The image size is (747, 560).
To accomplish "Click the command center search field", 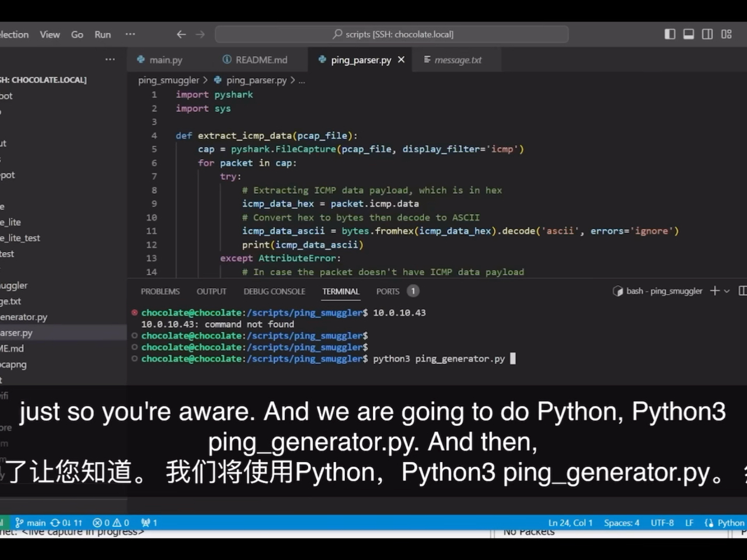I will click(x=392, y=34).
